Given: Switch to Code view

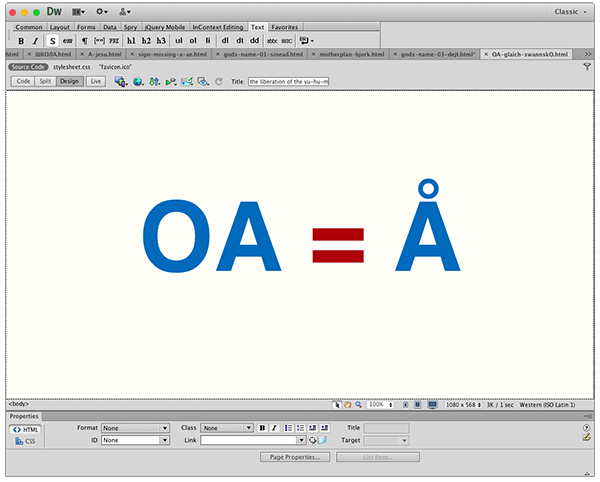Looking at the screenshot, I should point(23,81).
